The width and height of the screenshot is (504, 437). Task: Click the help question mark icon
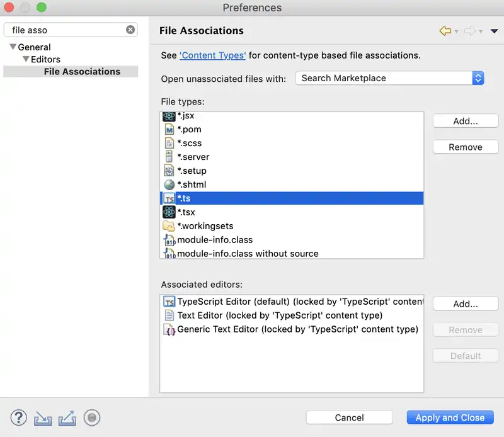[19, 417]
